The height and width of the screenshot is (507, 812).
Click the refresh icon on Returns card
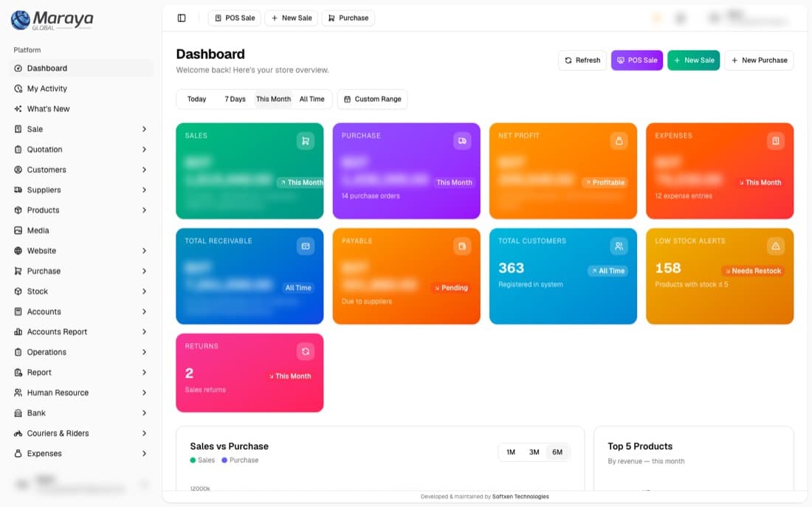pos(306,351)
